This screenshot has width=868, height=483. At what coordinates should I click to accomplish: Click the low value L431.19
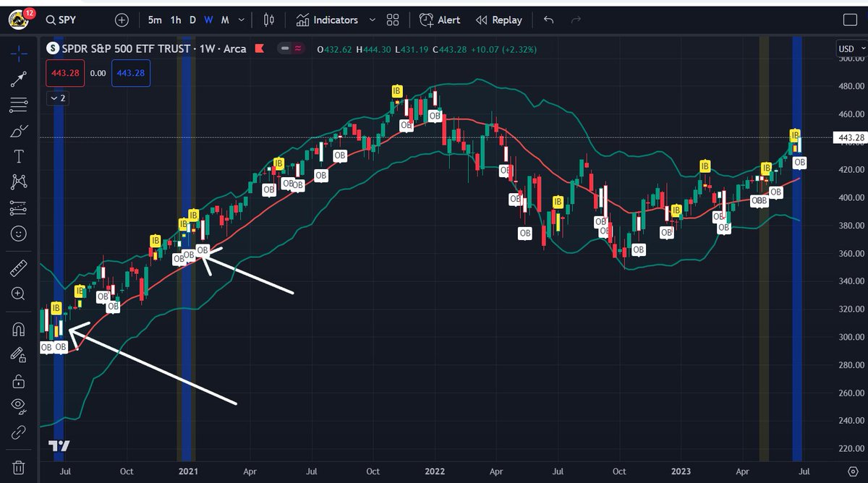(412, 49)
